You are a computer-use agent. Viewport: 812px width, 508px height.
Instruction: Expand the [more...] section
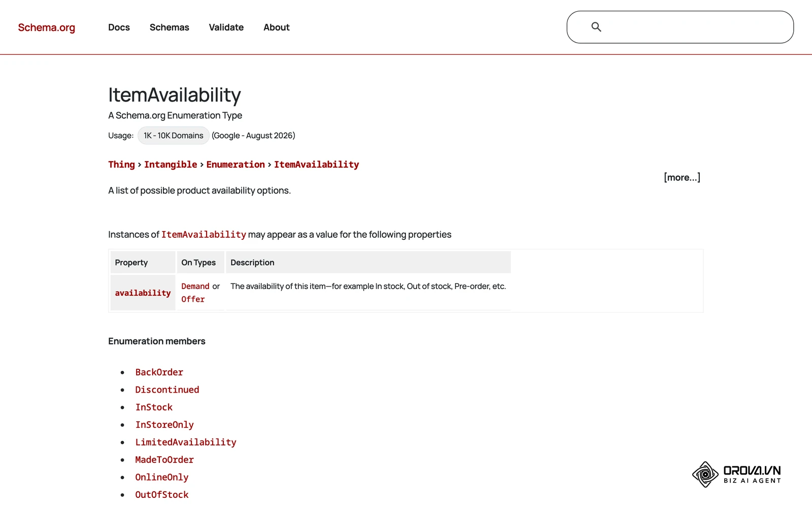click(x=682, y=177)
